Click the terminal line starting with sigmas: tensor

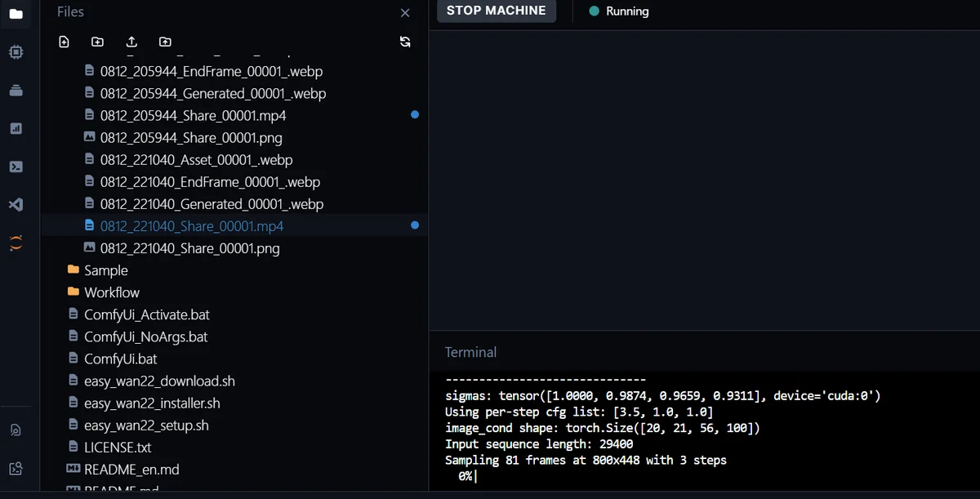point(663,396)
